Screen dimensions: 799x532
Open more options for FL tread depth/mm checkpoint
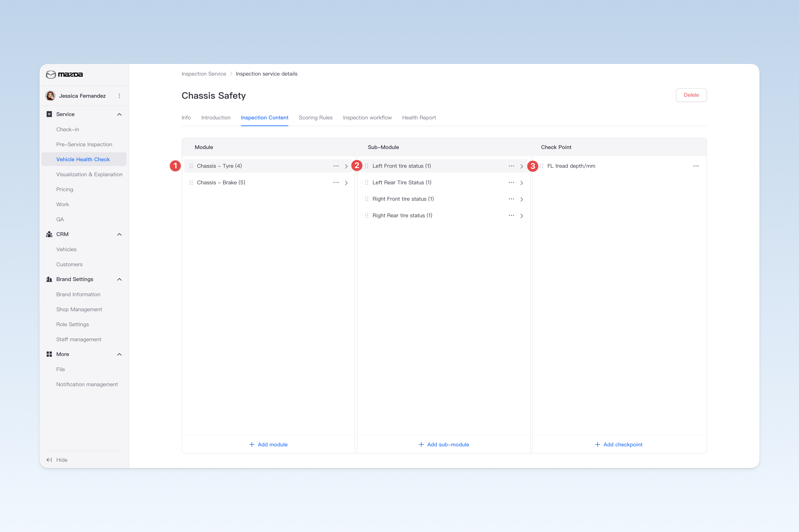(696, 166)
